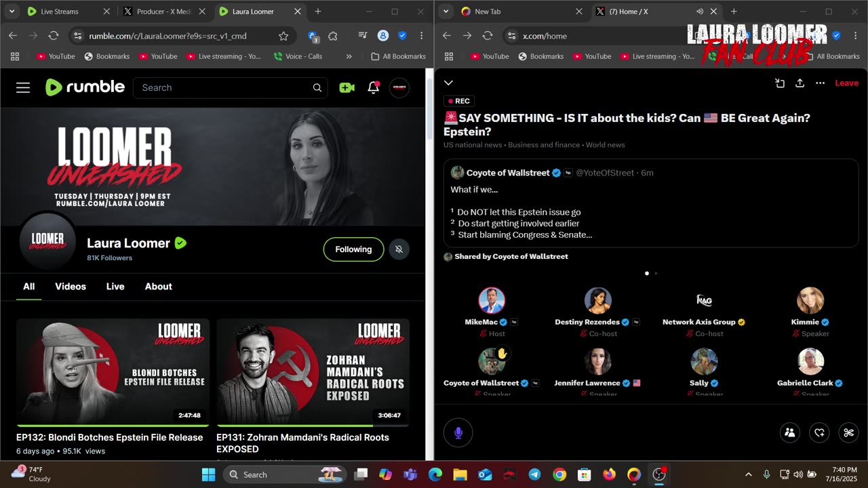Share the X Space with upload icon

(x=800, y=83)
